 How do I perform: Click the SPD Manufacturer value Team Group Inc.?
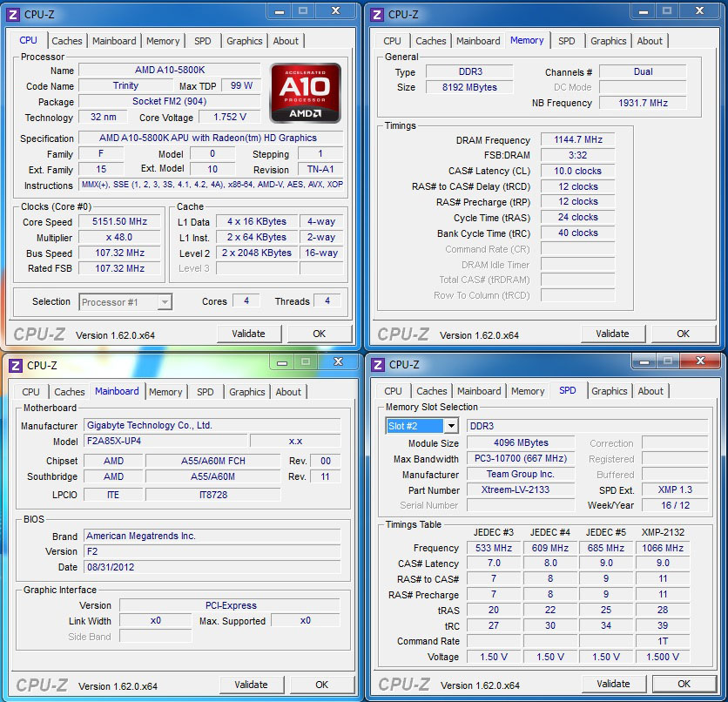coord(521,474)
